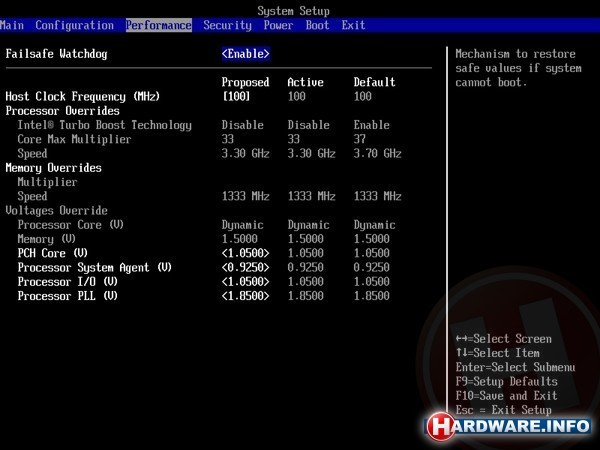Click the Proposed column header

tap(246, 82)
